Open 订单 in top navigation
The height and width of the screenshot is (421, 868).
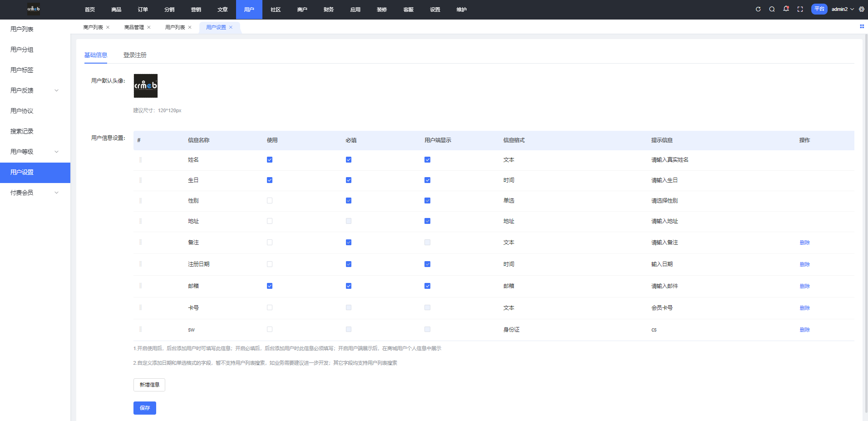click(143, 10)
